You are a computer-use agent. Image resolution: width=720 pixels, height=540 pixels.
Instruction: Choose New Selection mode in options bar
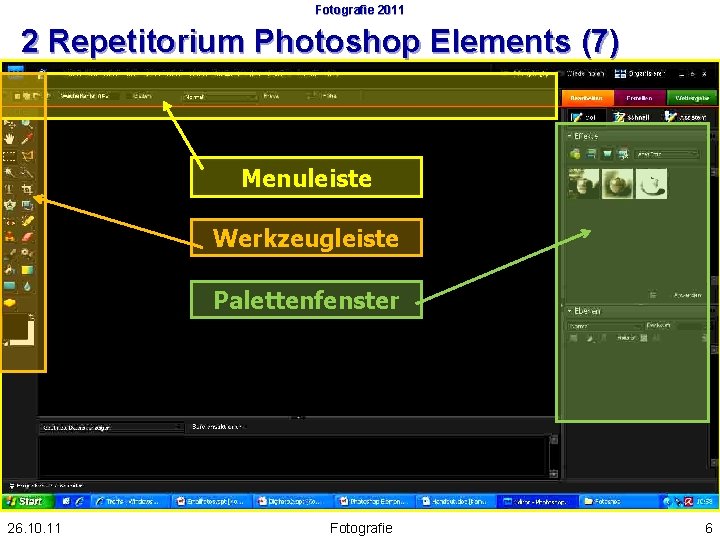[x=17, y=96]
